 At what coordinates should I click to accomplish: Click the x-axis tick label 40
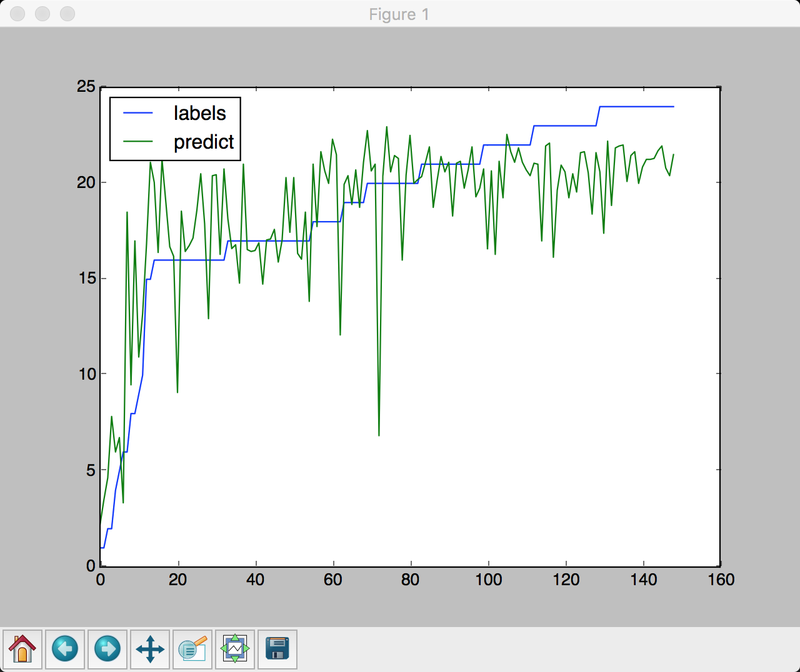coord(255,580)
